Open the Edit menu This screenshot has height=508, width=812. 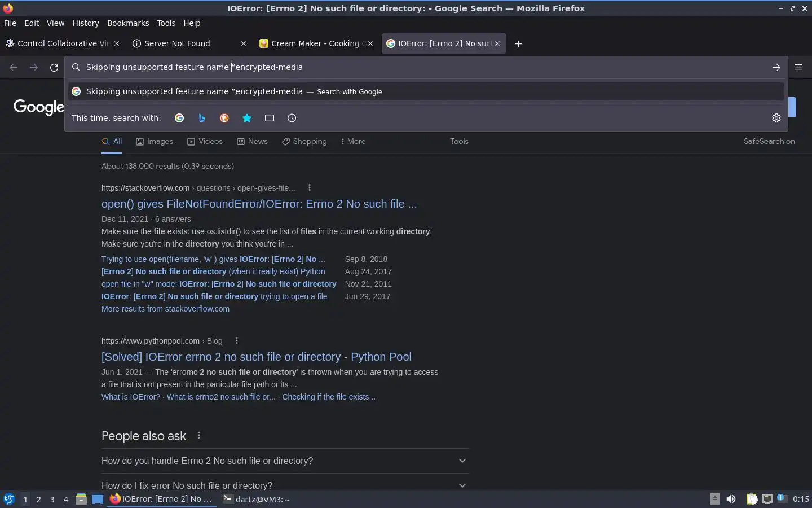click(x=32, y=23)
